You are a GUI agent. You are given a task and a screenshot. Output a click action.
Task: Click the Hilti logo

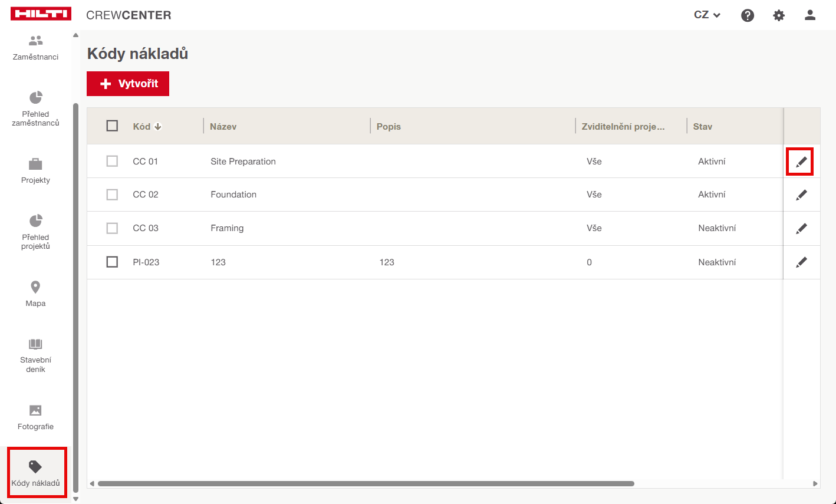(41, 14)
